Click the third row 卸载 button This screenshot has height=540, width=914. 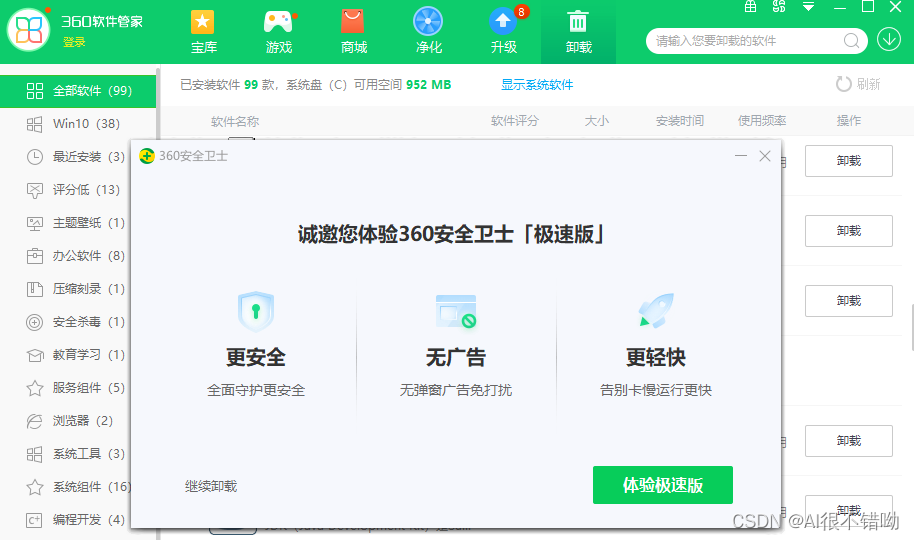tap(849, 301)
